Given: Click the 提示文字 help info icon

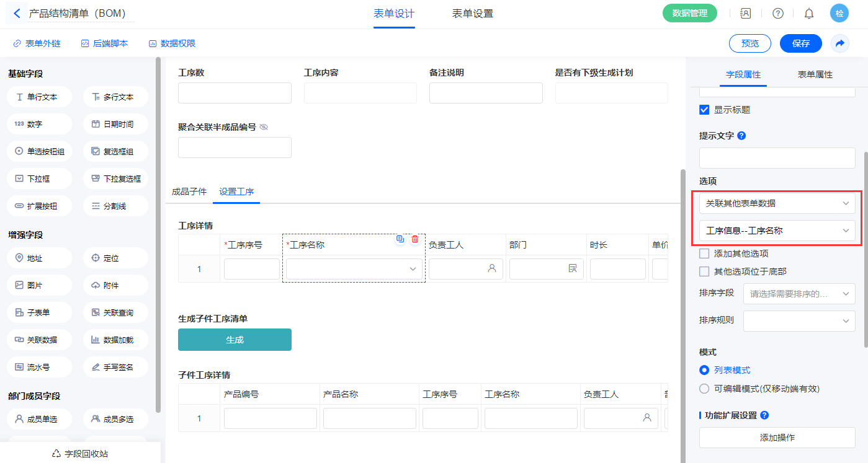Looking at the screenshot, I should click(741, 136).
